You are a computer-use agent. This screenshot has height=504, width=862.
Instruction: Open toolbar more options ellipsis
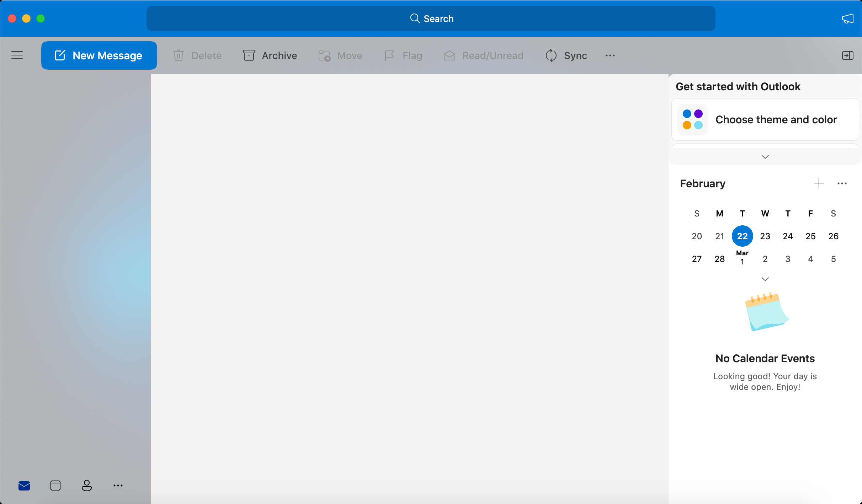pos(610,55)
